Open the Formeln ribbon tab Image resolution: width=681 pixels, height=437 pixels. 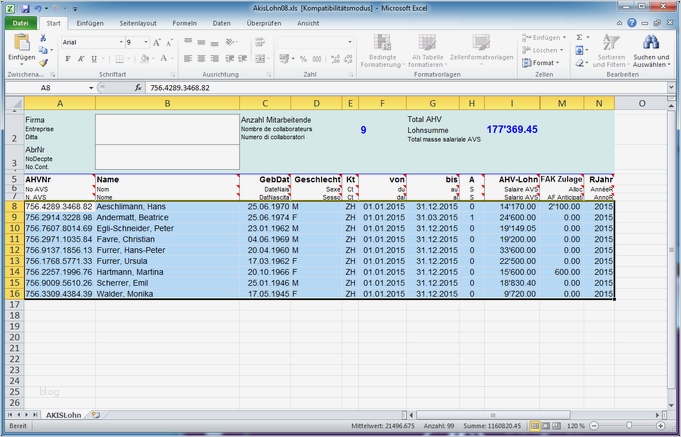click(184, 22)
